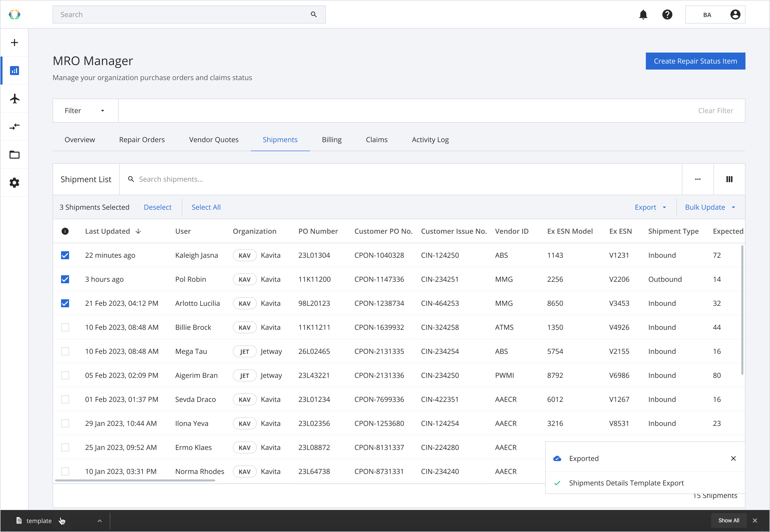Screen dimensions: 770x532
Task: Uncheck the Pol Robin shipment row
Action: (x=65, y=279)
